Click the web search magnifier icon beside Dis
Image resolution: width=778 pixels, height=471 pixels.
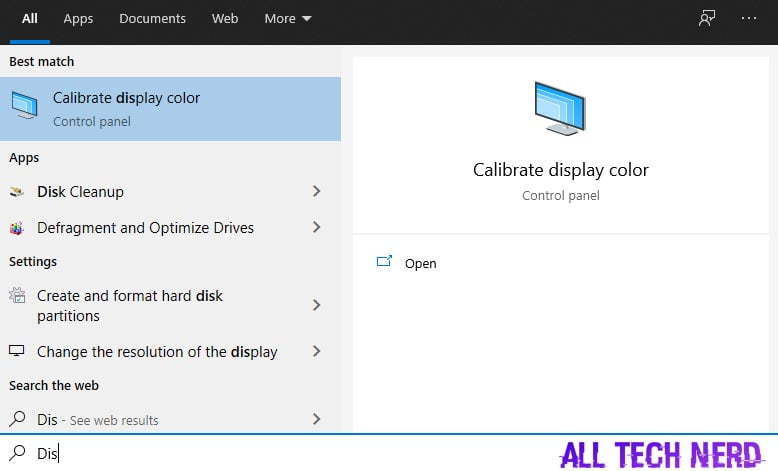click(x=17, y=419)
